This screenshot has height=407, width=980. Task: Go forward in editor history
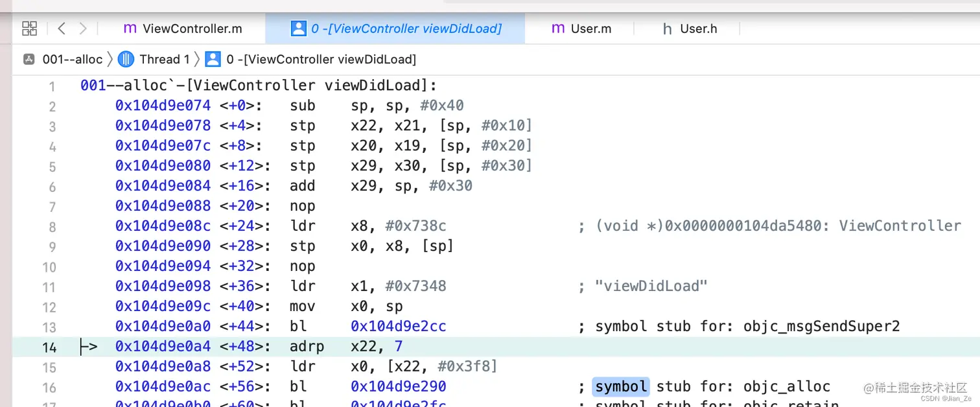click(x=83, y=28)
